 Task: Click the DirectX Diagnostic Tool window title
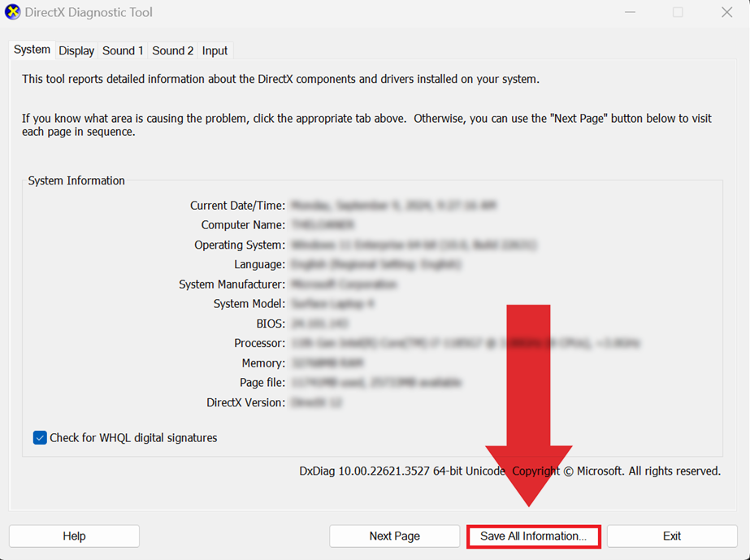(x=89, y=13)
